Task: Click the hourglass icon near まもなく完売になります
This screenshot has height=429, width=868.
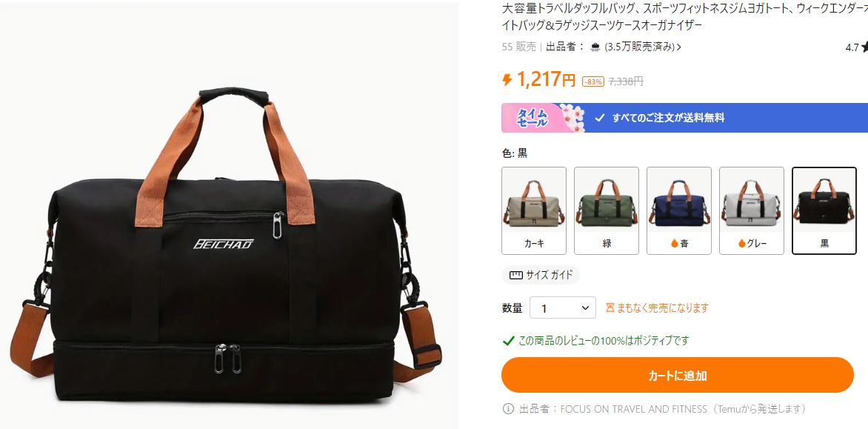Action: [x=610, y=307]
